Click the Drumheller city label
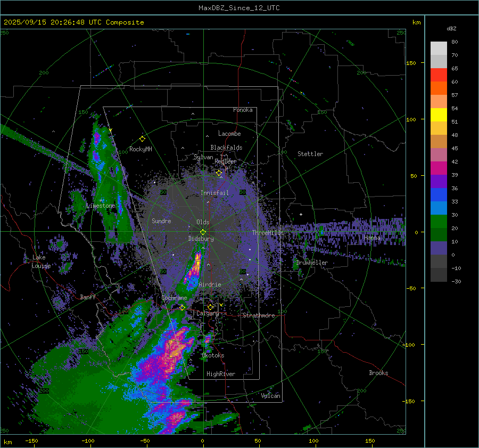 (x=312, y=263)
